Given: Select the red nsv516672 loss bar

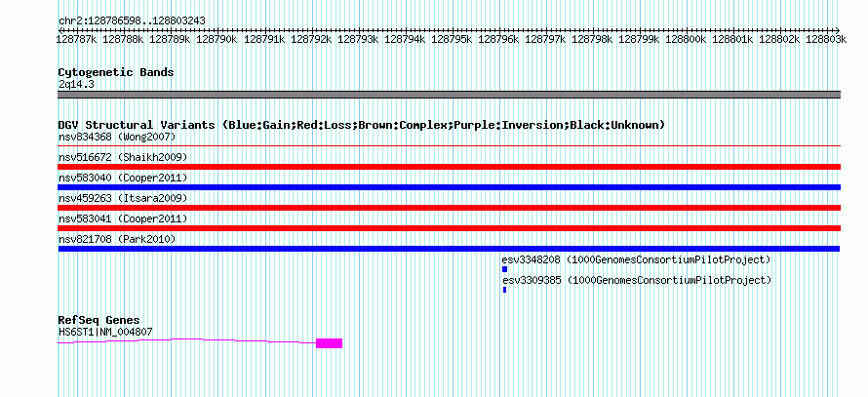Looking at the screenshot, I should (449, 167).
